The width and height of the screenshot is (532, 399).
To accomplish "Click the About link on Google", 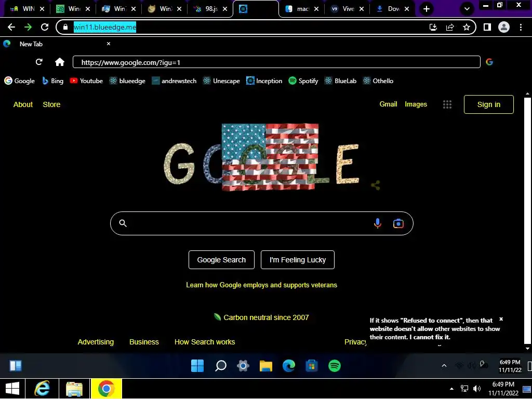I will pyautogui.click(x=23, y=104).
